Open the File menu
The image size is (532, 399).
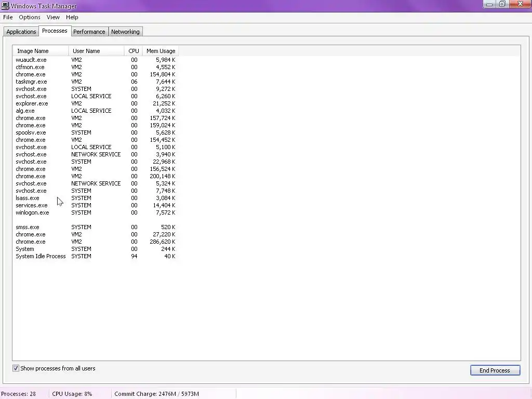8,17
